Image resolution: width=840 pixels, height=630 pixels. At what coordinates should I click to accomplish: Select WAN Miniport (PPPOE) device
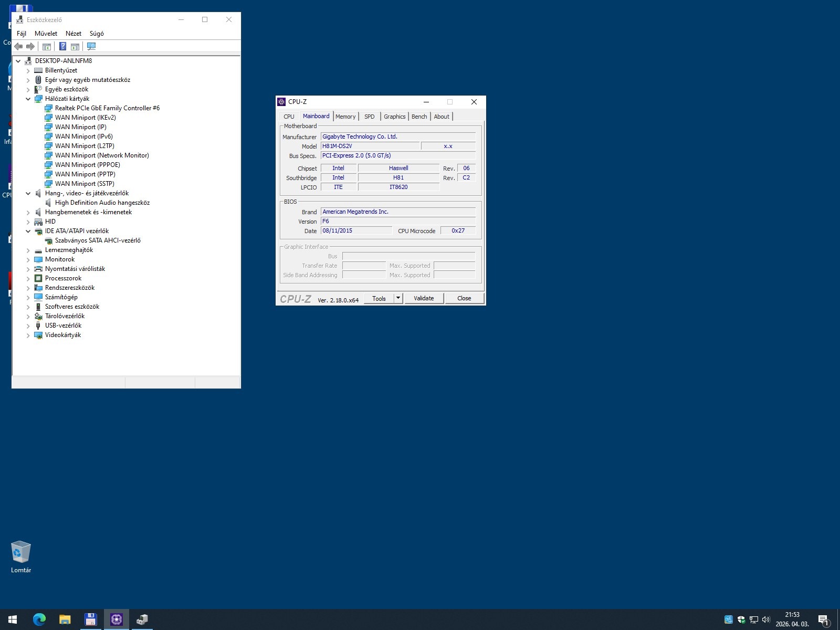coord(88,165)
